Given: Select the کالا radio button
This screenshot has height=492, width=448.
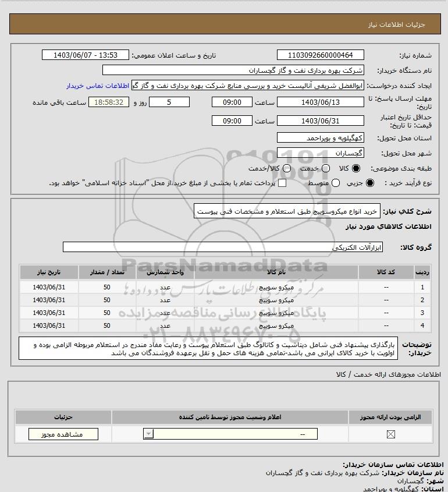Looking at the screenshot, I should [356, 168].
